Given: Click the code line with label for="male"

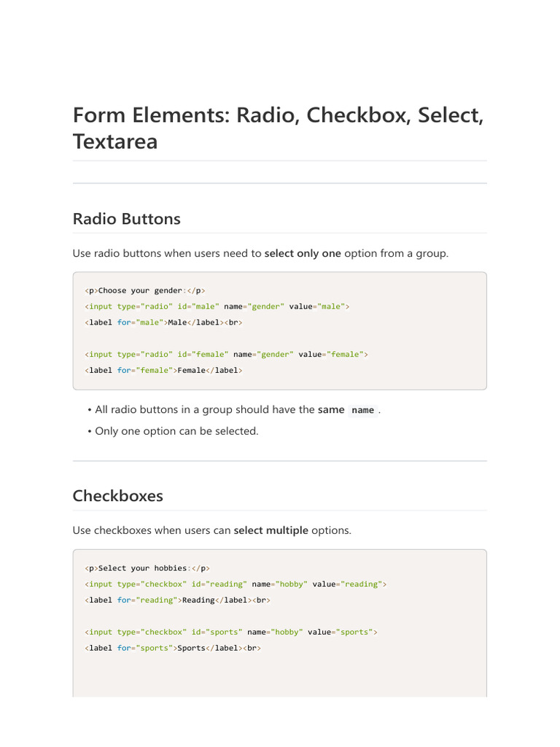Looking at the screenshot, I should 164,322.
